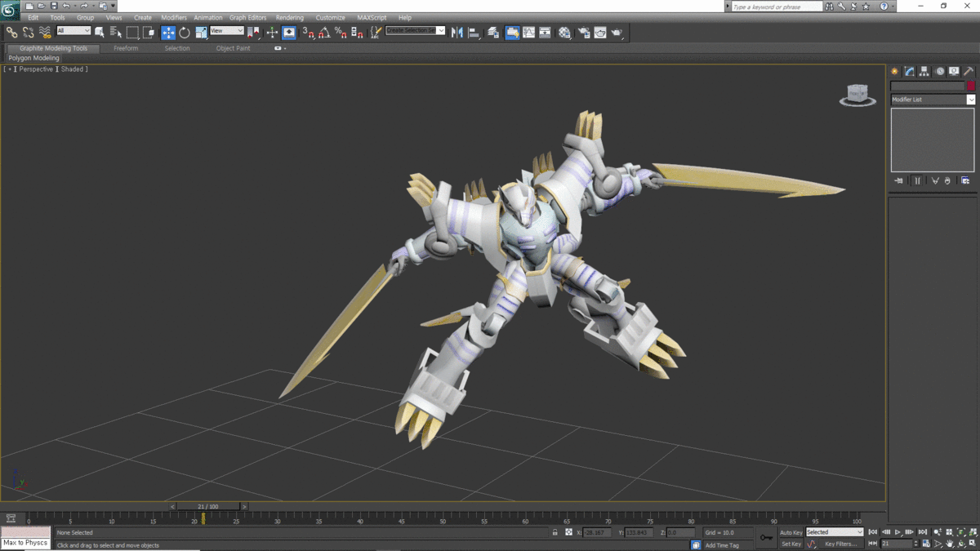Screen dimensions: 980x551
Task: Toggle the Selection Lock padlock
Action: point(555,532)
